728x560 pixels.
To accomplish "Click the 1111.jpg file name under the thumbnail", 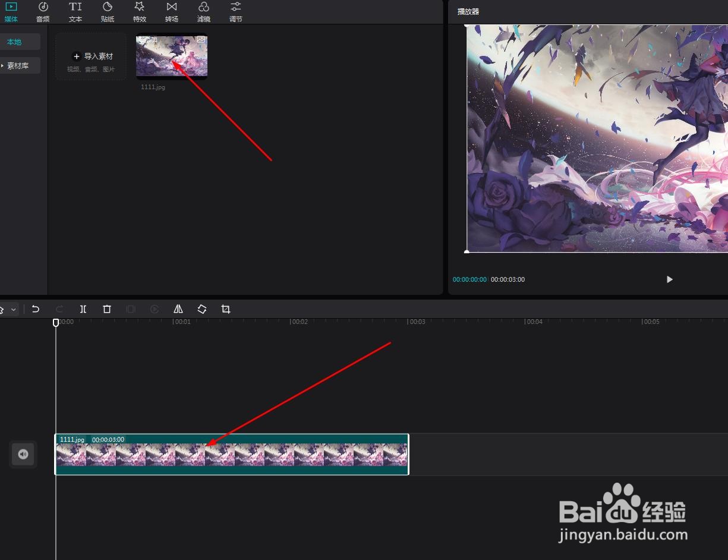I will [x=153, y=87].
